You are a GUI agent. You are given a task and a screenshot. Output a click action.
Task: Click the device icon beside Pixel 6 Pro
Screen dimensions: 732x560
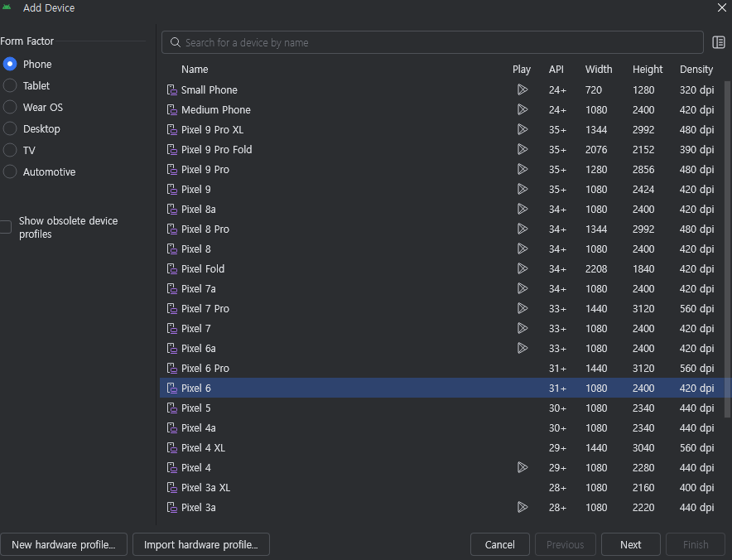point(171,368)
